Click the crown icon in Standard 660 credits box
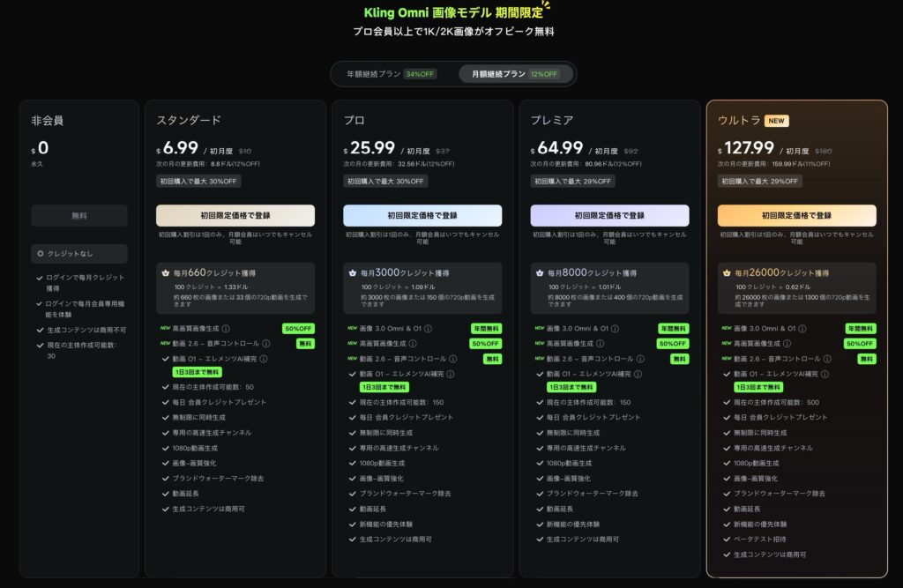903x588 pixels. [x=165, y=273]
